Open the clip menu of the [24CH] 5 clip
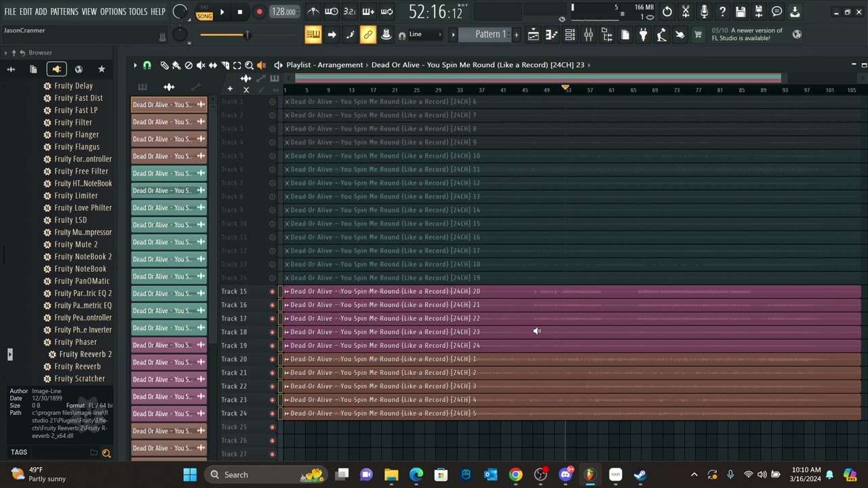The width and height of the screenshot is (868, 488). click(x=287, y=413)
